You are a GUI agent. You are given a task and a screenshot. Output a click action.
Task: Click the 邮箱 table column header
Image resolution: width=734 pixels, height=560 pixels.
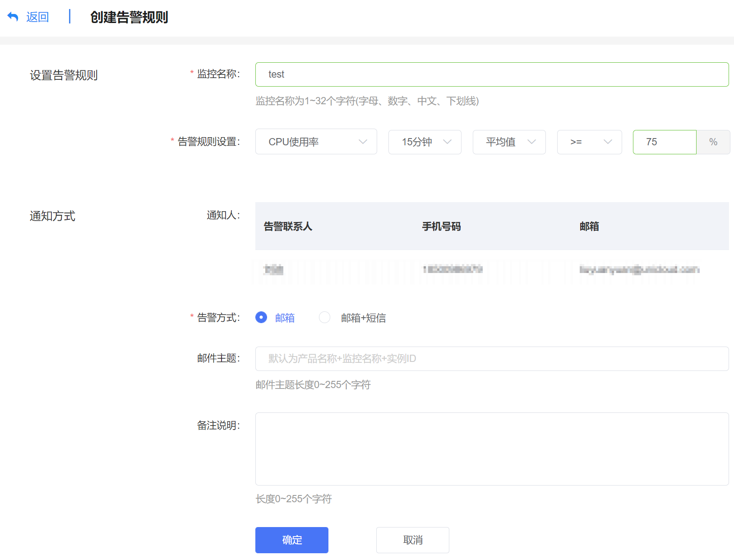(x=589, y=227)
